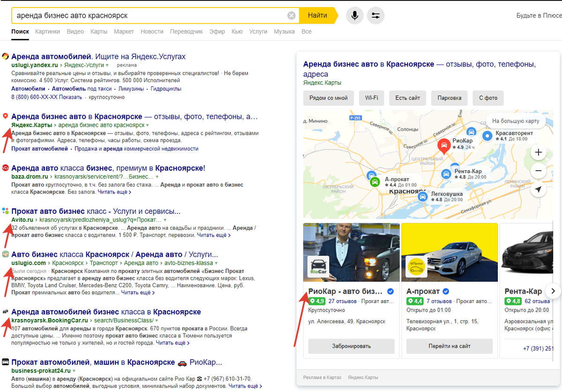Open 27 отзывов link for РиоКар
Image resolution: width=562 pixels, height=392 pixels.
click(x=342, y=301)
